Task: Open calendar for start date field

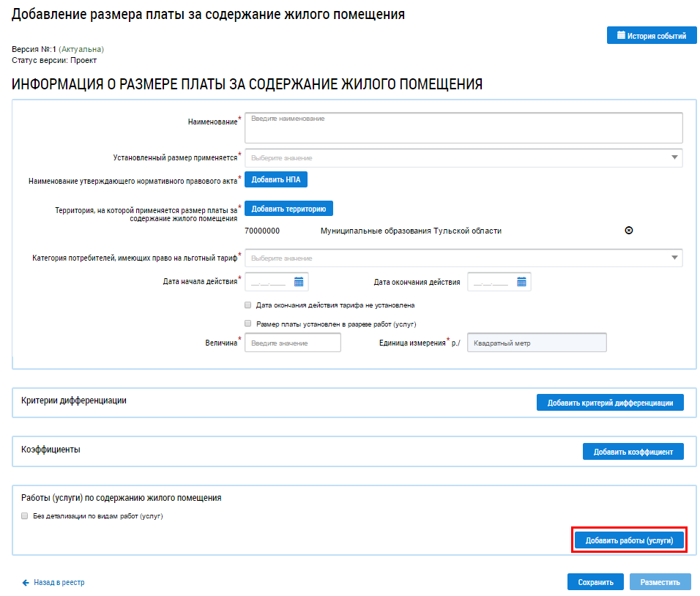Action: (x=299, y=282)
